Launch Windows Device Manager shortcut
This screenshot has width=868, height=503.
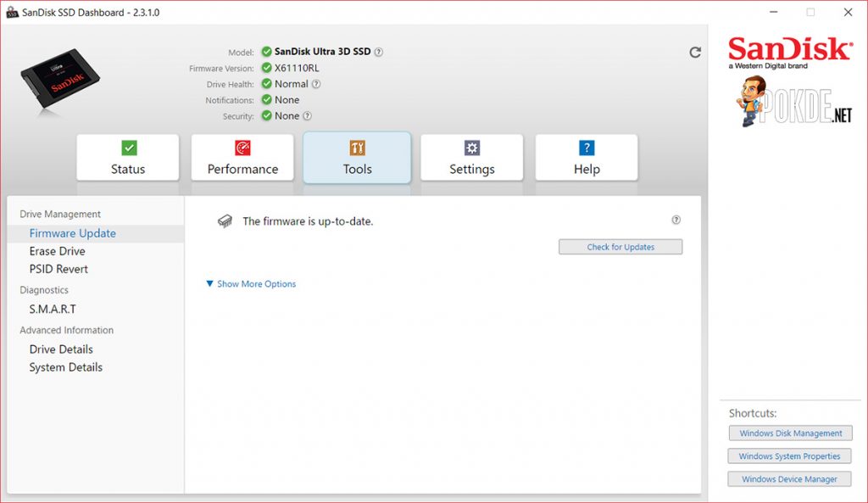point(789,479)
